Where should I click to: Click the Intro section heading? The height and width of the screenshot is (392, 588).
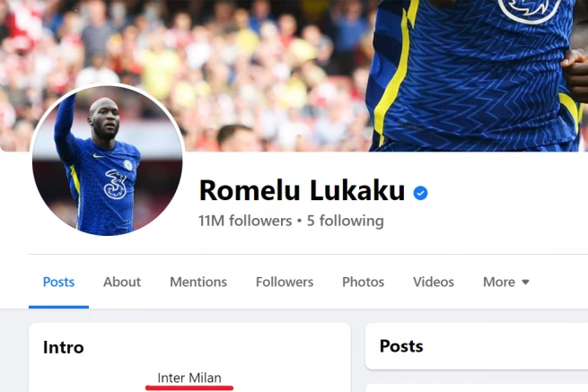pyautogui.click(x=64, y=347)
